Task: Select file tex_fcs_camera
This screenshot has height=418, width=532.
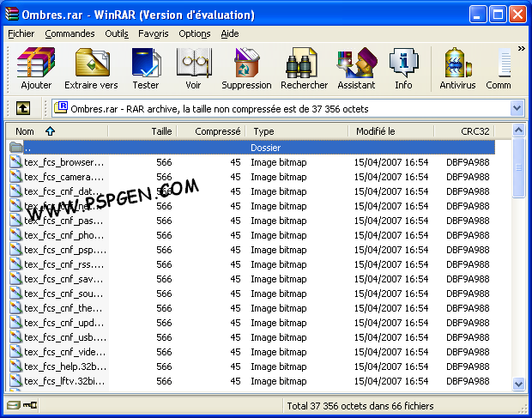Action: [x=251, y=177]
